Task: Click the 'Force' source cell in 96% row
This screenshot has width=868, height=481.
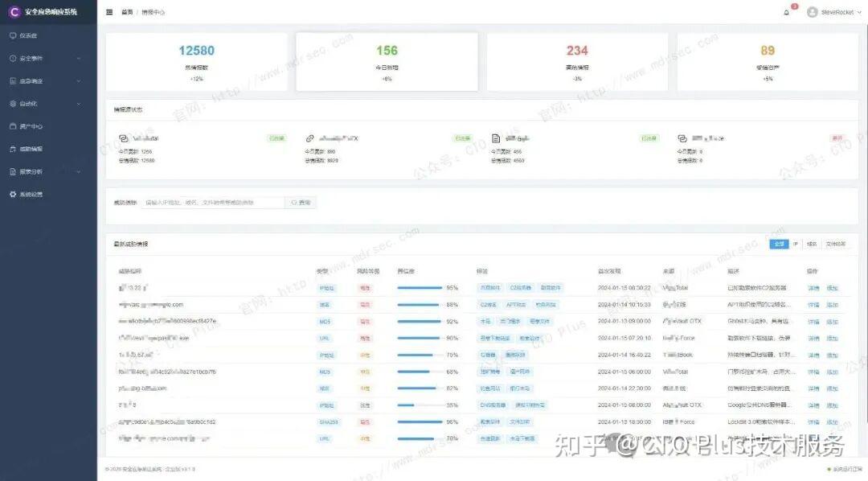Action: 678,422
